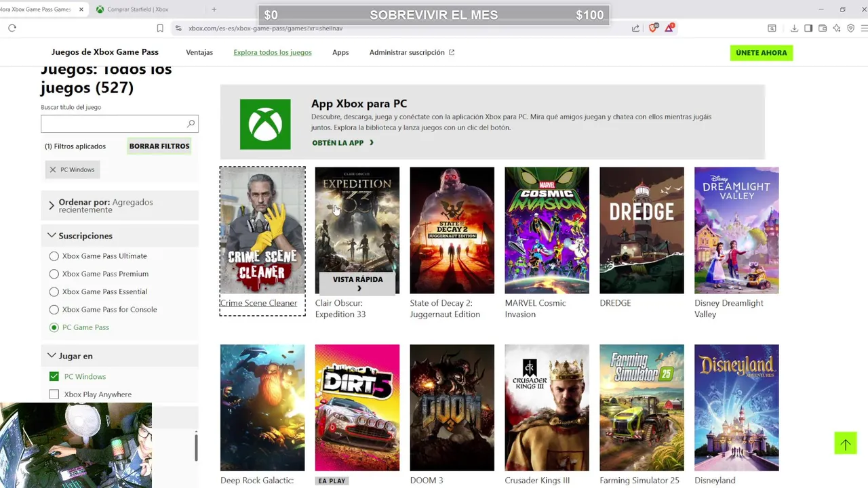Click the ÚNETE AHORA button

point(762,53)
